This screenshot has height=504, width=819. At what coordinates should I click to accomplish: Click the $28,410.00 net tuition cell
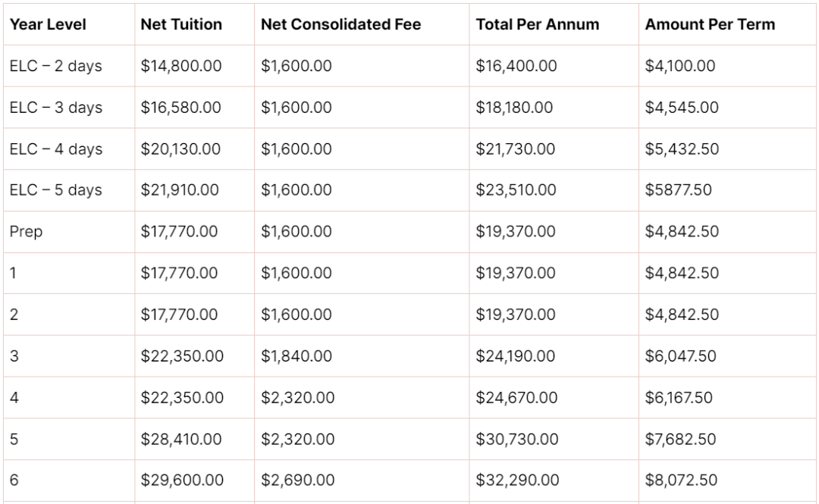181,440
